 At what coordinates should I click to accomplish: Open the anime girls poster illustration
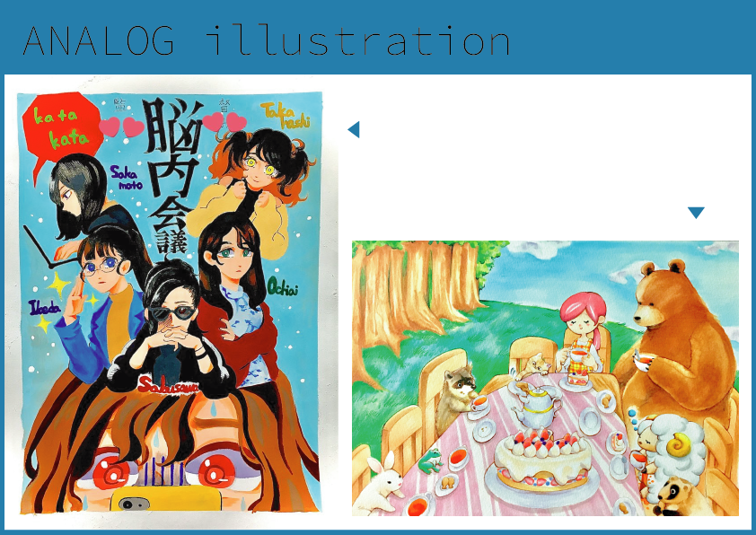[171, 303]
